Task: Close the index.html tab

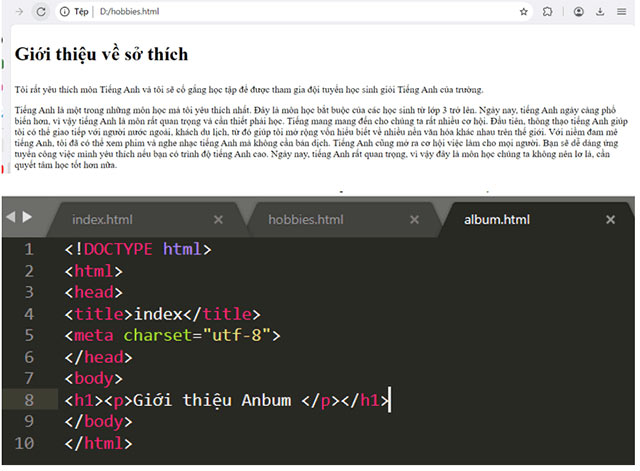Action: click(x=218, y=220)
